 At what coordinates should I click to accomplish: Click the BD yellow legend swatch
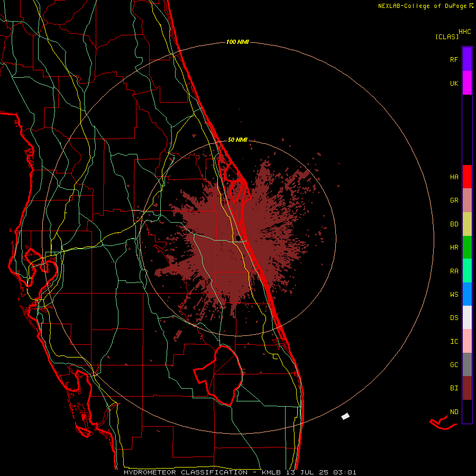click(x=467, y=224)
